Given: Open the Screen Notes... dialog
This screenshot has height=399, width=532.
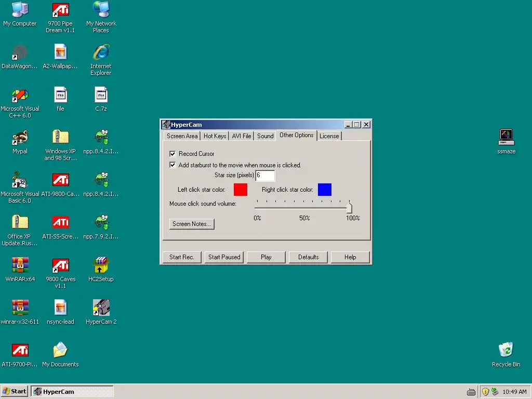Looking at the screenshot, I should click(x=192, y=224).
